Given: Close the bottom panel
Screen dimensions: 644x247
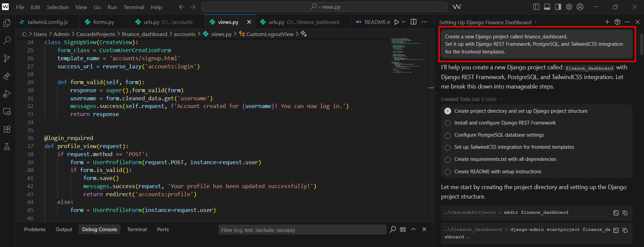Looking at the screenshot, I should coord(424,229).
